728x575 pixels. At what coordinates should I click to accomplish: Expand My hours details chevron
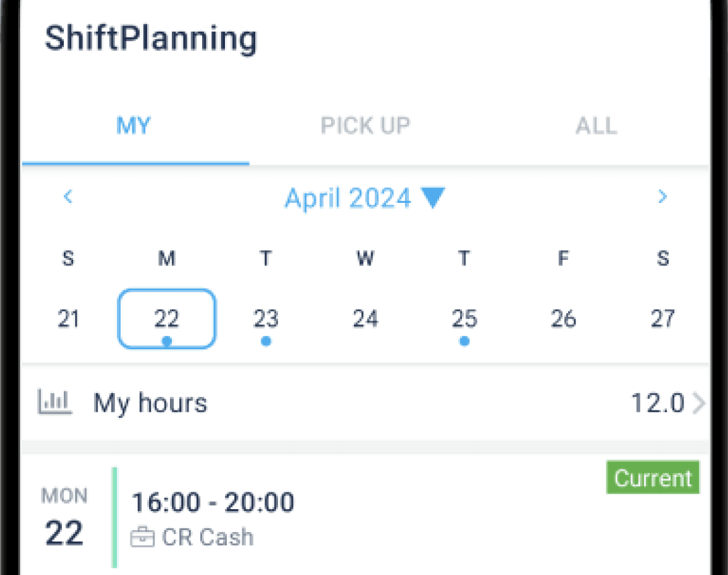click(699, 404)
